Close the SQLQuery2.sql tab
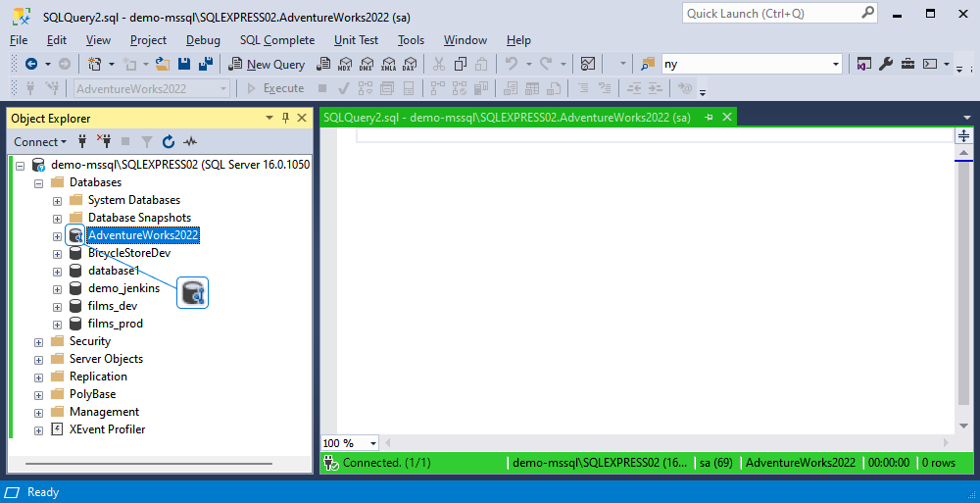This screenshot has height=503, width=980. point(727,117)
